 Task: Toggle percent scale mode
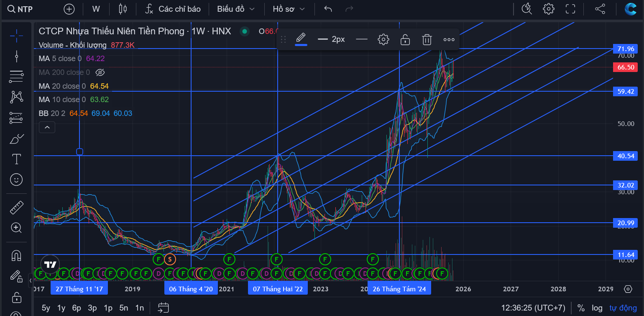pos(581,308)
